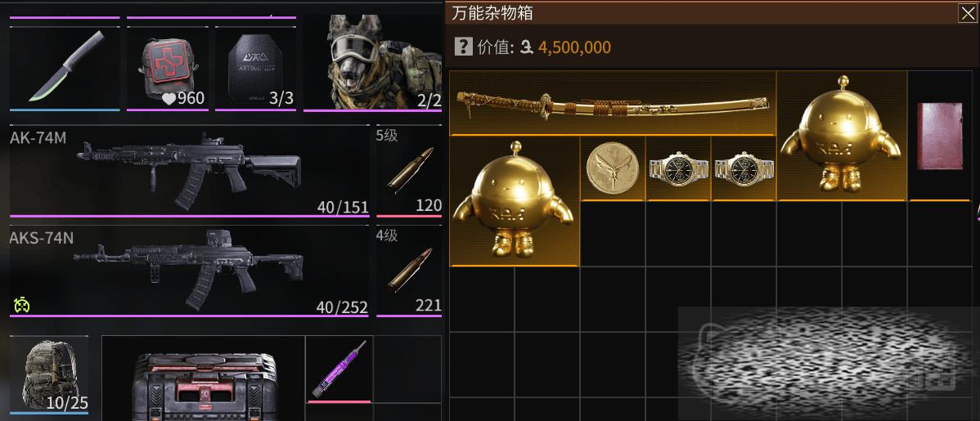
Task: Select the AKS-74N rifle slot
Action: 190,271
